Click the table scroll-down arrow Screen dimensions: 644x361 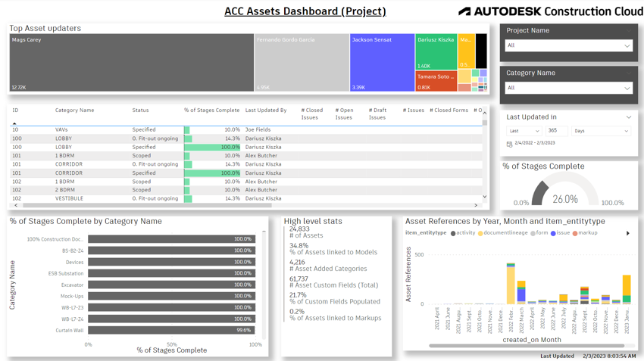485,197
